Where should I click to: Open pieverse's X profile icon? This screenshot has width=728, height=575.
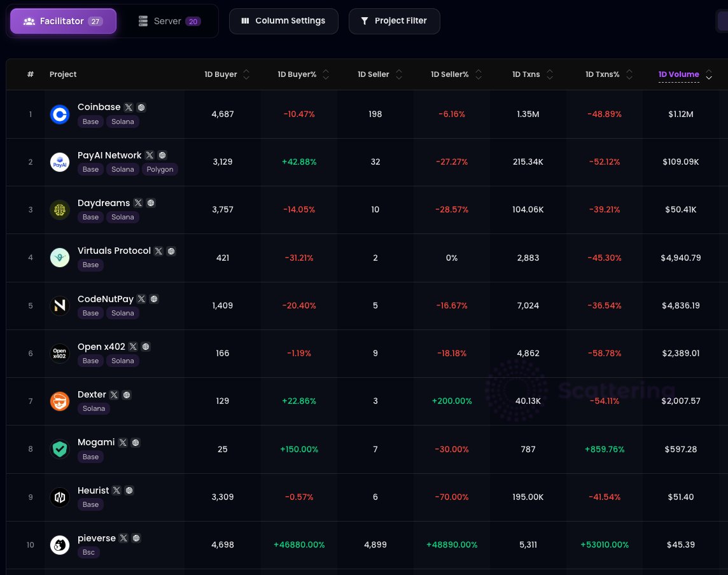(123, 538)
